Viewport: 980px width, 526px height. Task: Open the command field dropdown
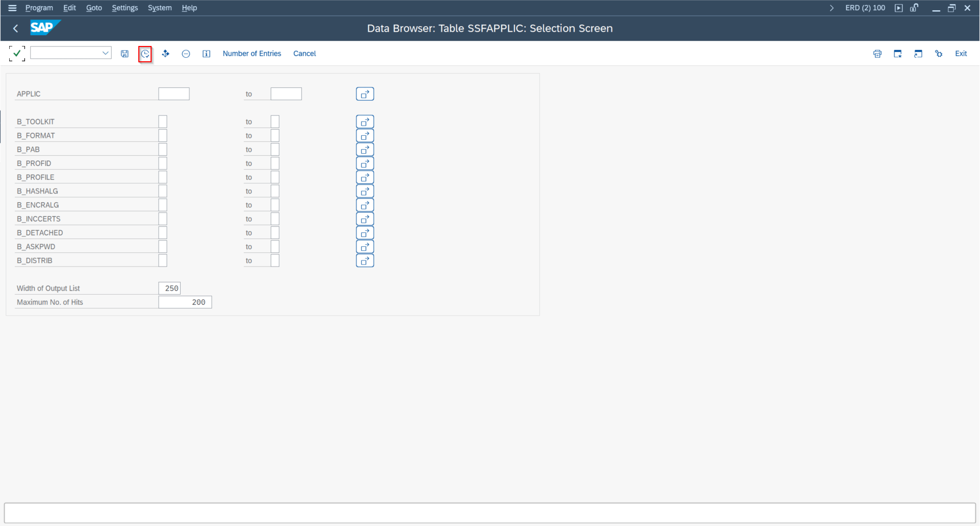pos(105,53)
